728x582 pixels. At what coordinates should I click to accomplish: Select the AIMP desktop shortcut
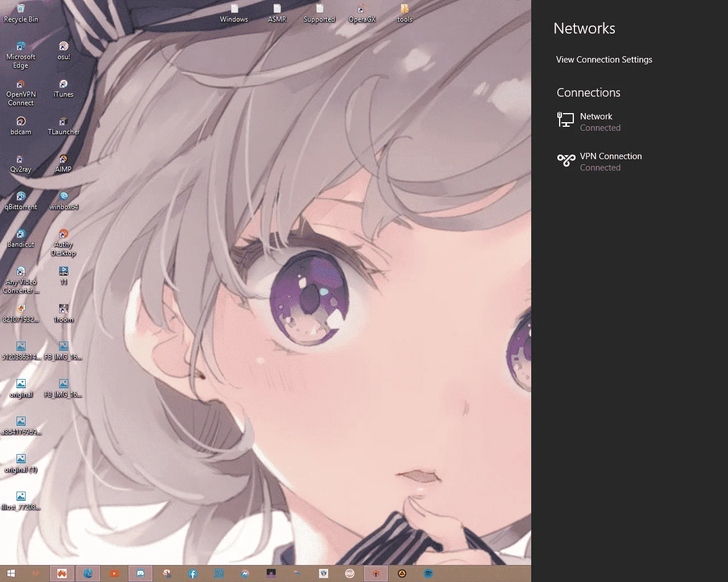[64, 164]
